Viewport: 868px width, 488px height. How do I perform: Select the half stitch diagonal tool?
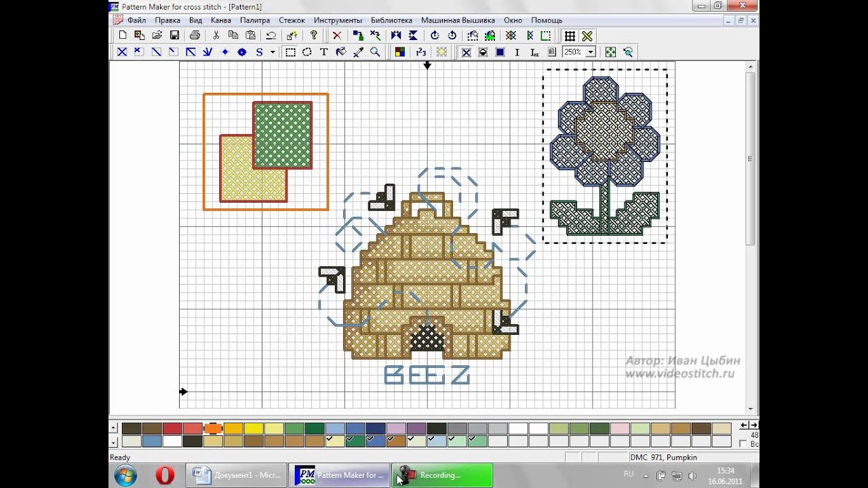pos(156,52)
